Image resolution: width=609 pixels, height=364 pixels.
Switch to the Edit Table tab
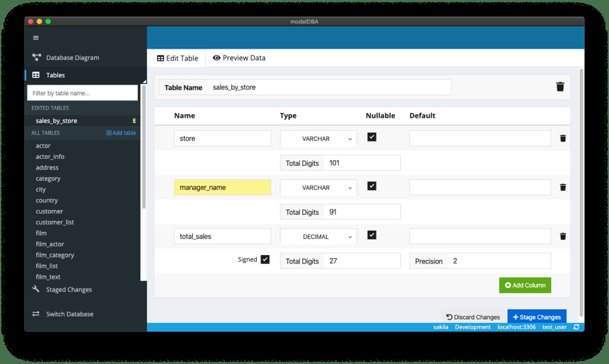177,58
